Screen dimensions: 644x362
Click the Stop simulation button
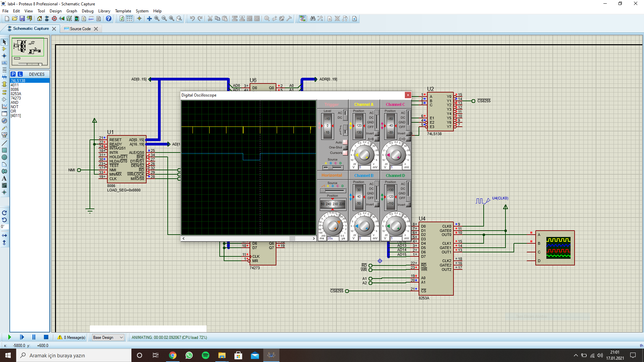(x=46, y=337)
